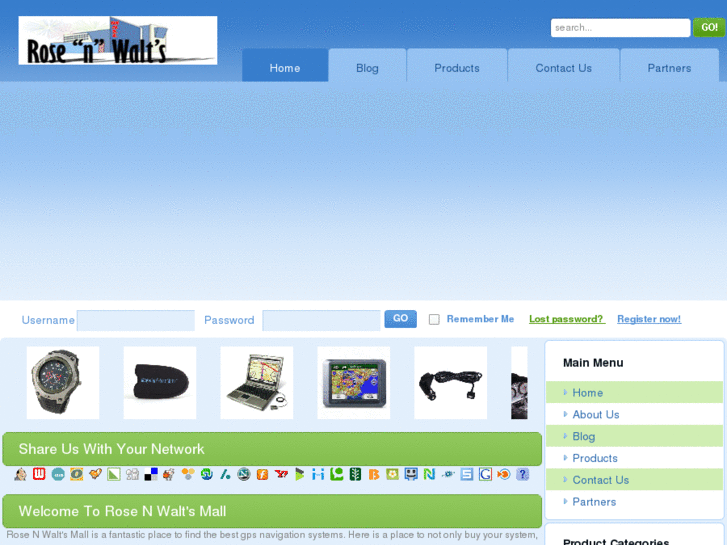Click the green GO! search button
The height and width of the screenshot is (545, 727).
tap(709, 27)
